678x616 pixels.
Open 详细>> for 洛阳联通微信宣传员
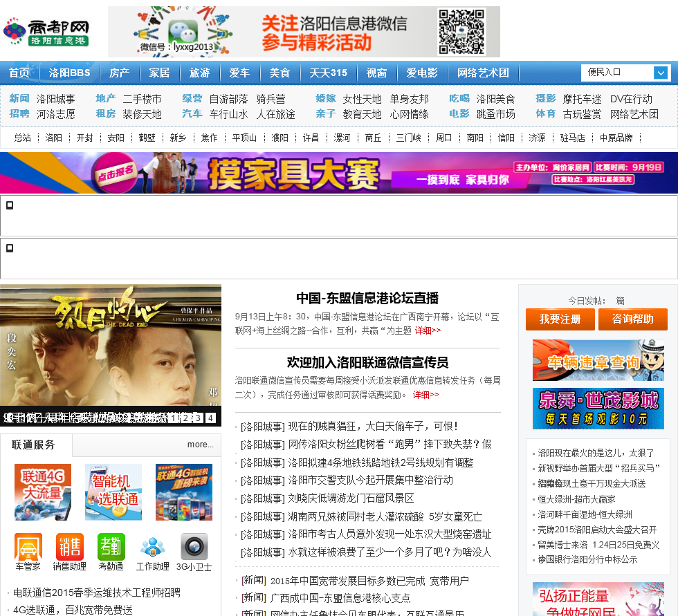tap(425, 395)
